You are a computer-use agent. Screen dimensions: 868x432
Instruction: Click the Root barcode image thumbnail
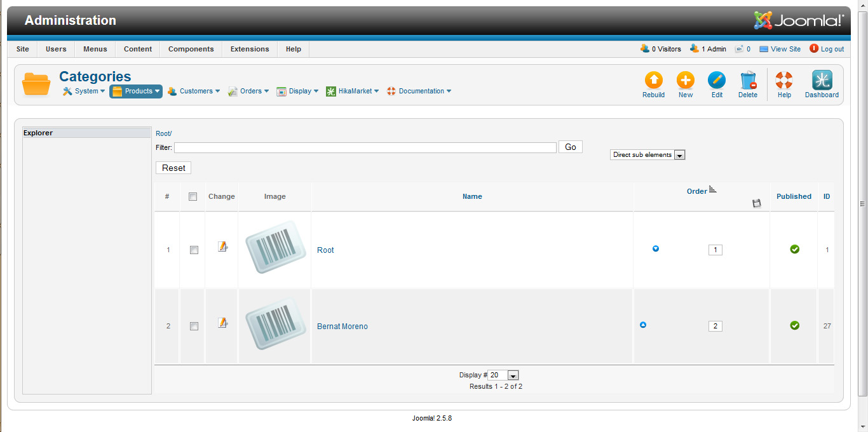coord(275,247)
